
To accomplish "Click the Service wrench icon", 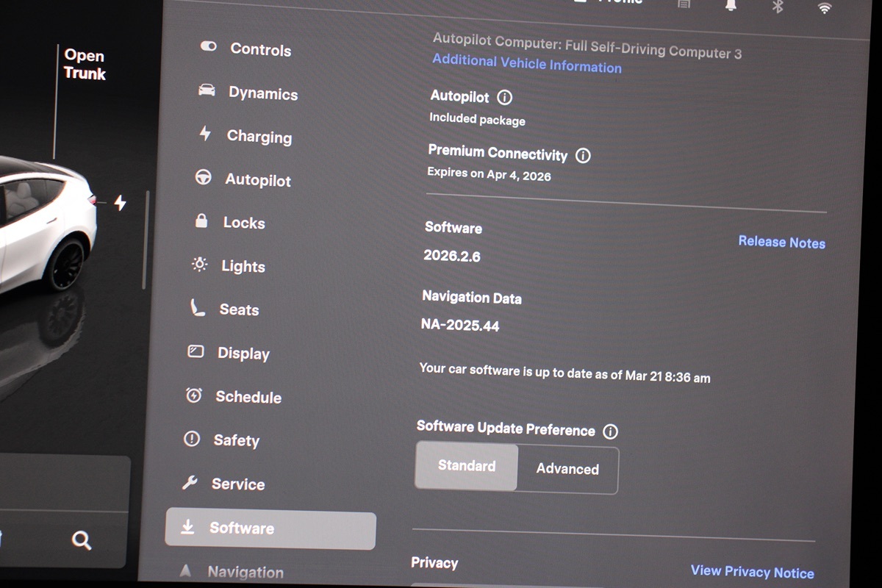I will (x=190, y=482).
